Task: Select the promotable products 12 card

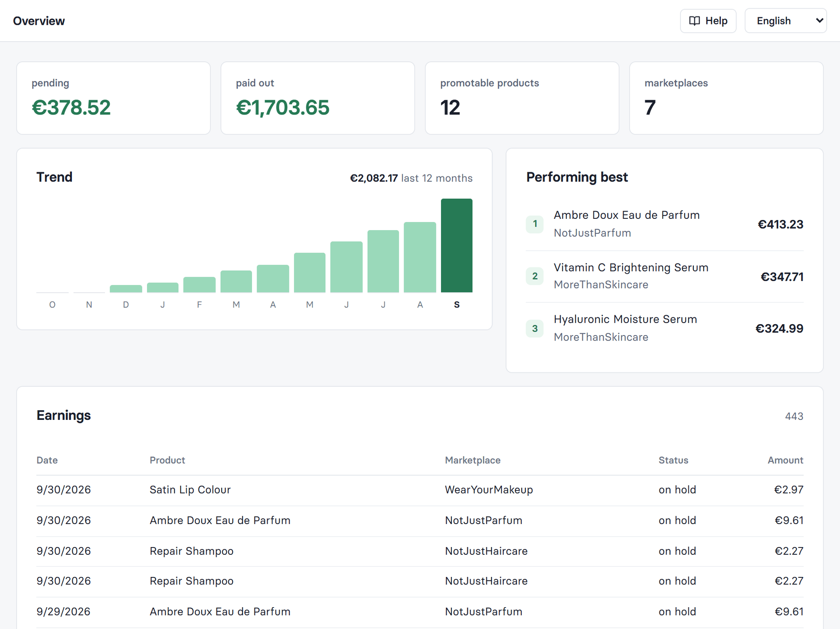Action: click(522, 98)
